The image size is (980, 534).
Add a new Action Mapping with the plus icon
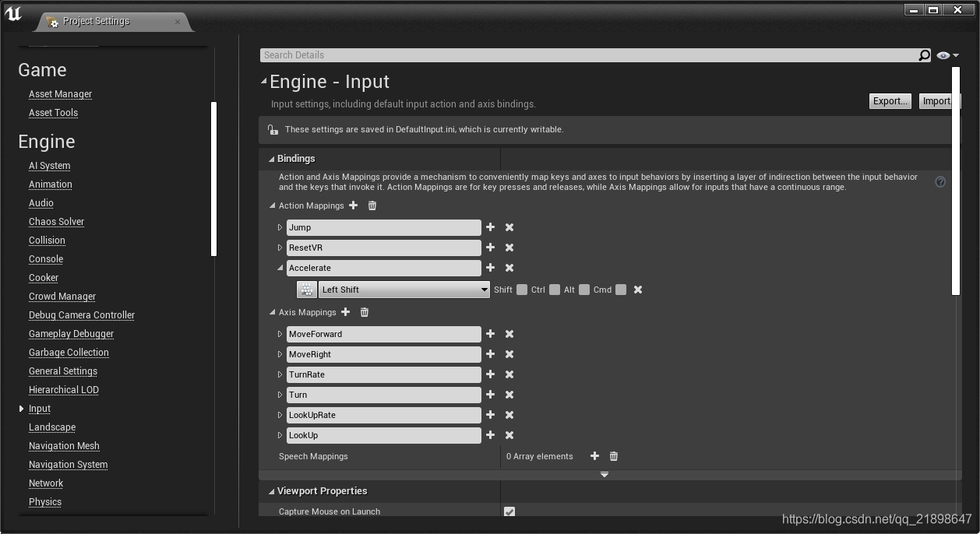354,206
